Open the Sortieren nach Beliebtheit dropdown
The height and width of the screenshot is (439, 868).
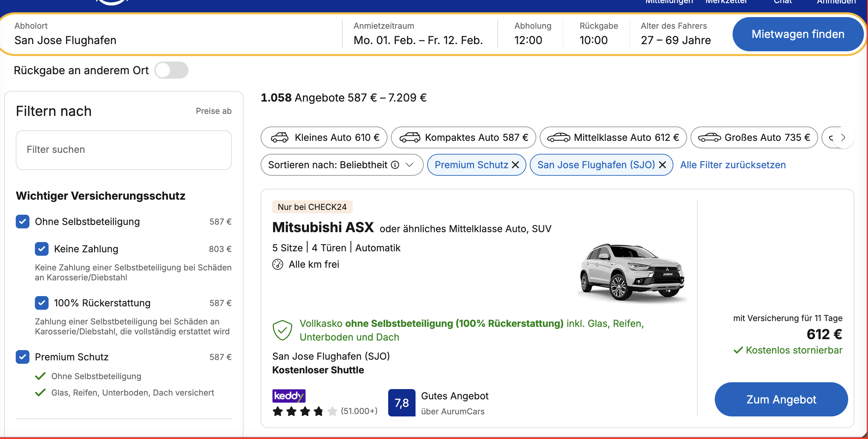[342, 165]
